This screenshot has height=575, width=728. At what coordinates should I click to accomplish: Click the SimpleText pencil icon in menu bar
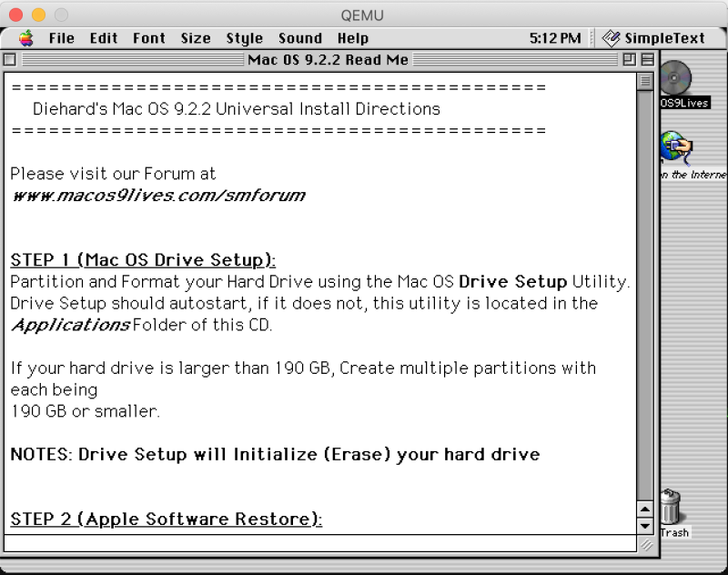pyautogui.click(x=611, y=38)
